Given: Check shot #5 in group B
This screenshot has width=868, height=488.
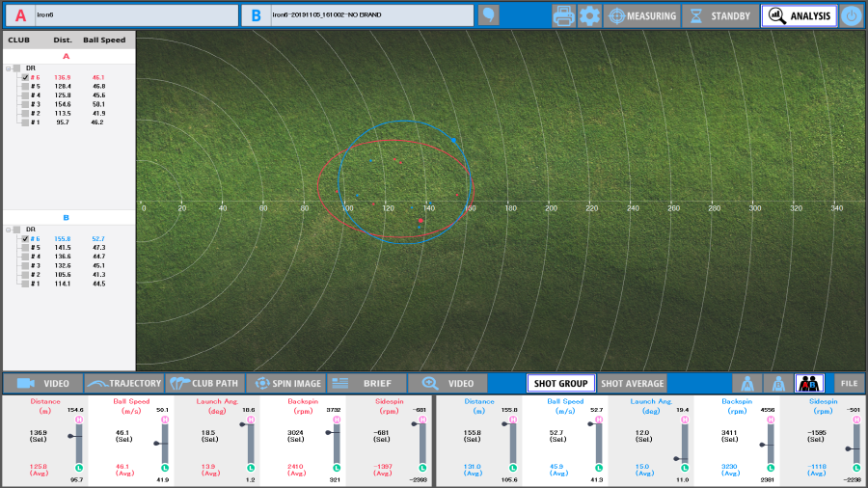Looking at the screenshot, I should tap(25, 248).
